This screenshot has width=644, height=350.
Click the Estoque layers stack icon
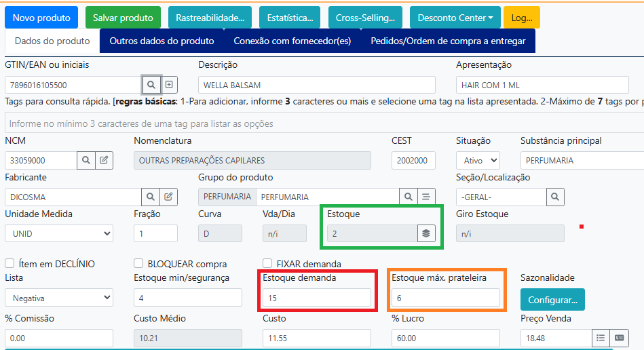coord(425,233)
